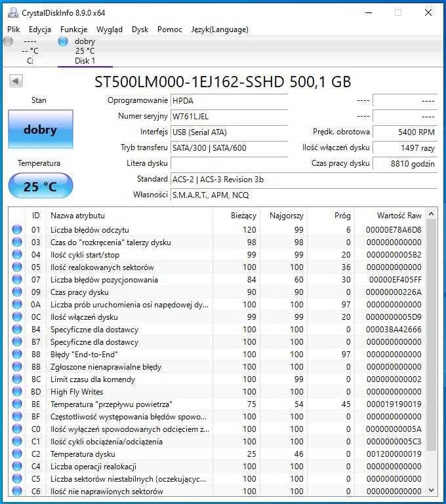
Task: Click the serial number field W761LJEL
Action: pos(229,117)
